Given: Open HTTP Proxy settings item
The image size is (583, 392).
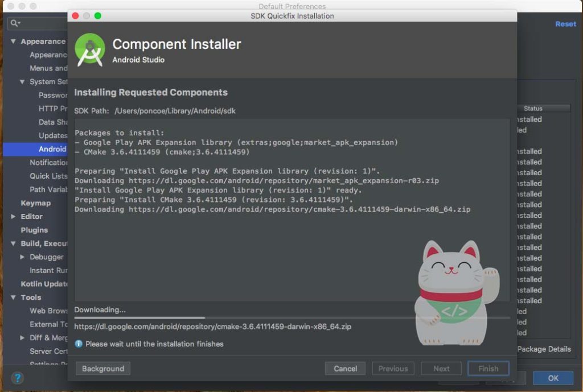Looking at the screenshot, I should click(x=53, y=109).
